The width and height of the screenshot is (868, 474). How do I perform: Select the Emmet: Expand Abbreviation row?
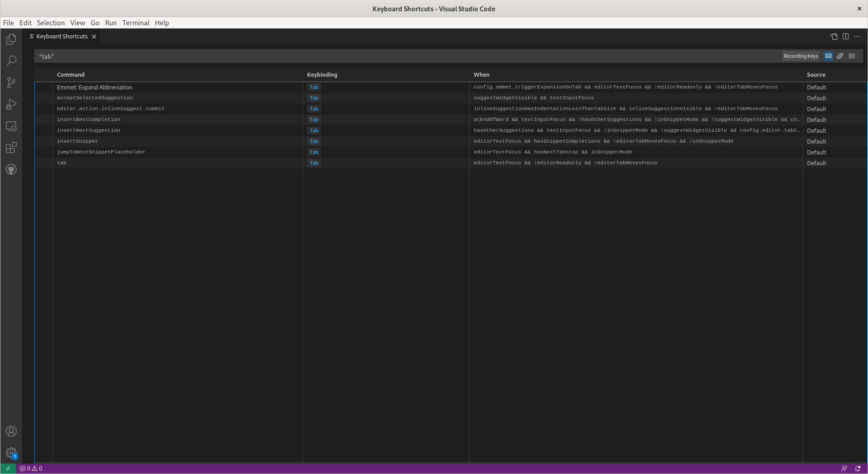(x=451, y=87)
